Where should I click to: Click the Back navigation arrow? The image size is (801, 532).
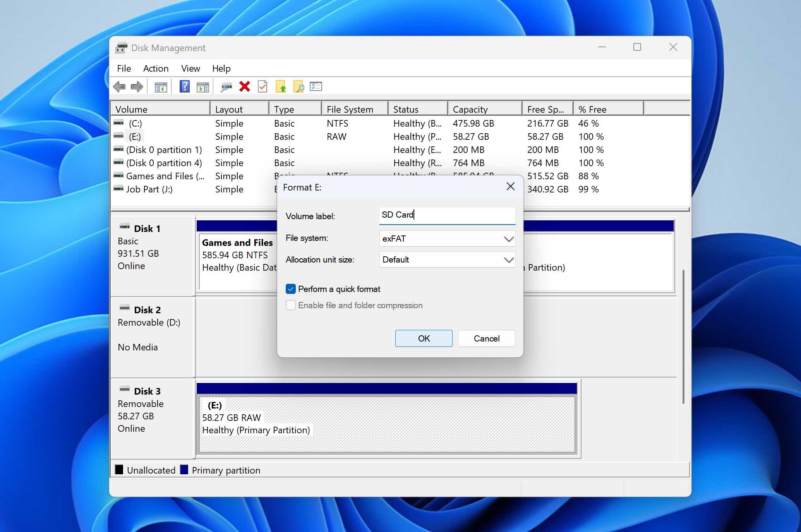[x=119, y=86]
